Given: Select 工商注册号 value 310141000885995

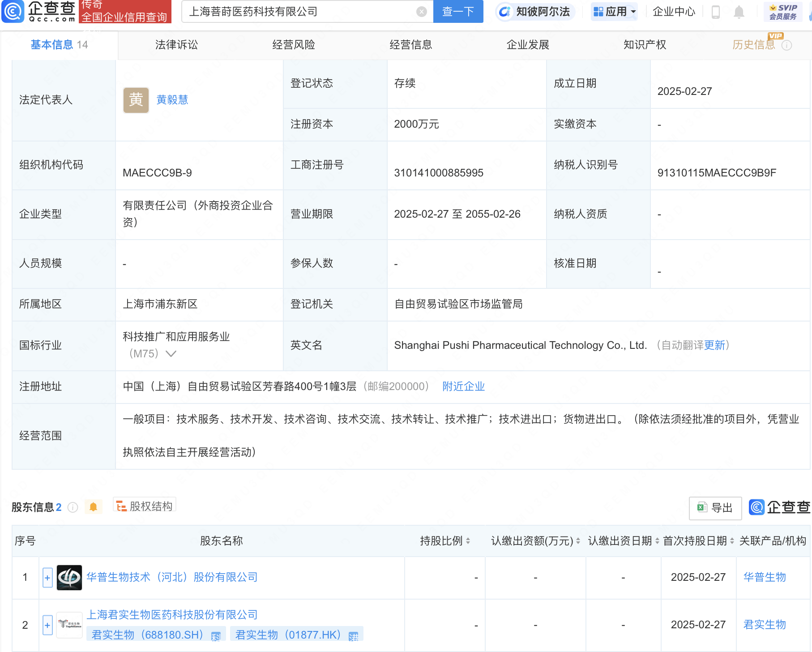Looking at the screenshot, I should [x=439, y=173].
